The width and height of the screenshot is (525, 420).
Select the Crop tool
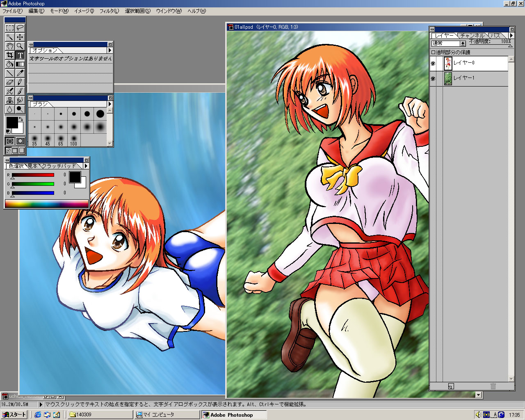pyautogui.click(x=10, y=55)
